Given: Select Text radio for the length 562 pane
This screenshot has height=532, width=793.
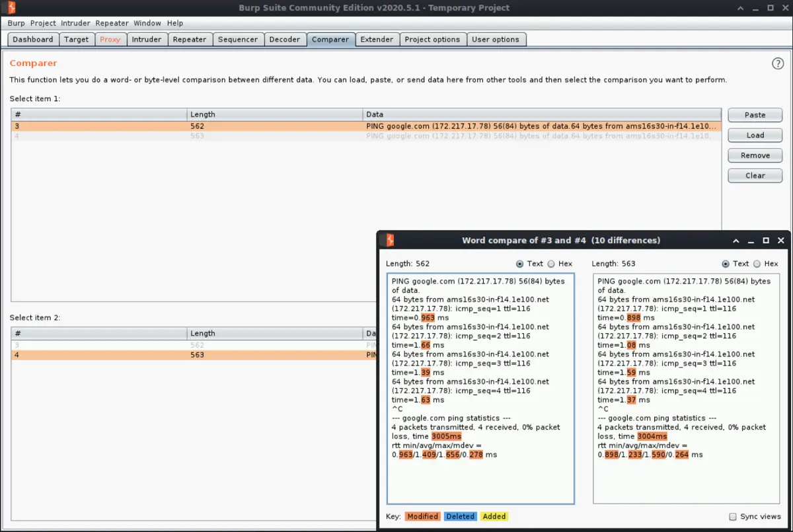Looking at the screenshot, I should point(520,264).
